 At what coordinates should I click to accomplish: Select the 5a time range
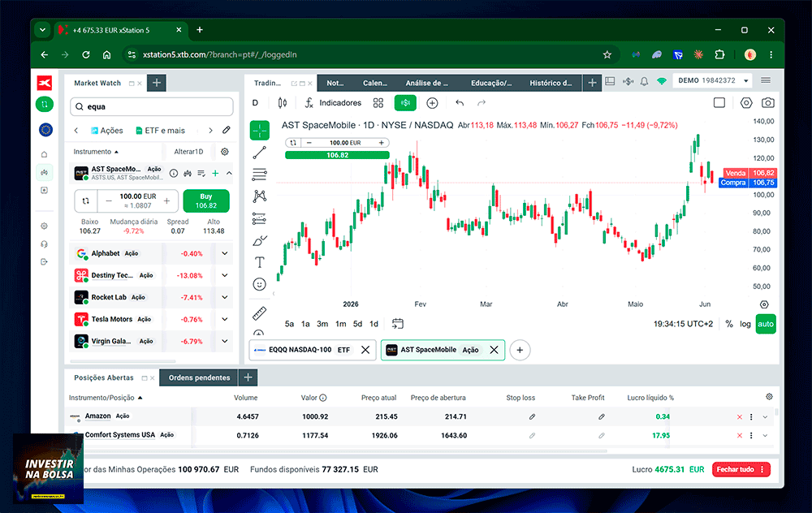[290, 324]
